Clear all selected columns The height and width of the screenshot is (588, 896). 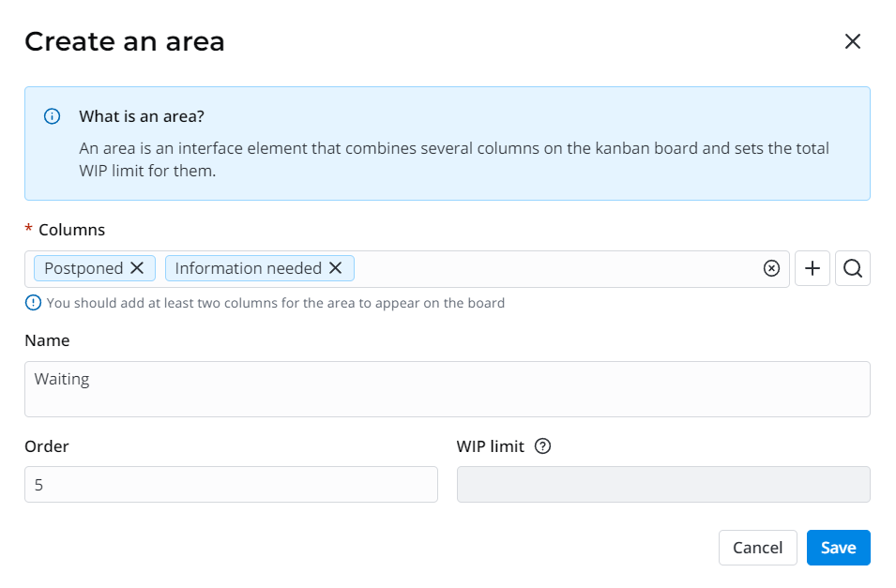tap(771, 269)
